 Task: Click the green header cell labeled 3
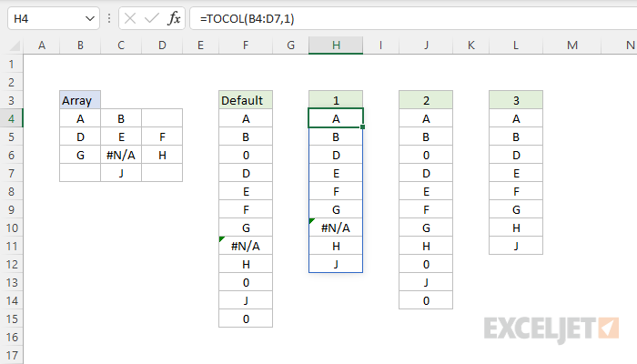(x=515, y=100)
